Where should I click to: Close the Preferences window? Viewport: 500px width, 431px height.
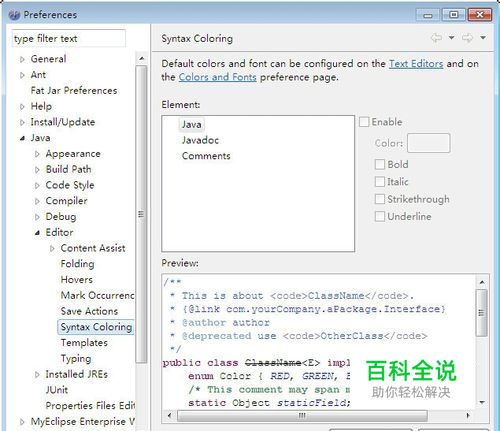tap(480, 15)
